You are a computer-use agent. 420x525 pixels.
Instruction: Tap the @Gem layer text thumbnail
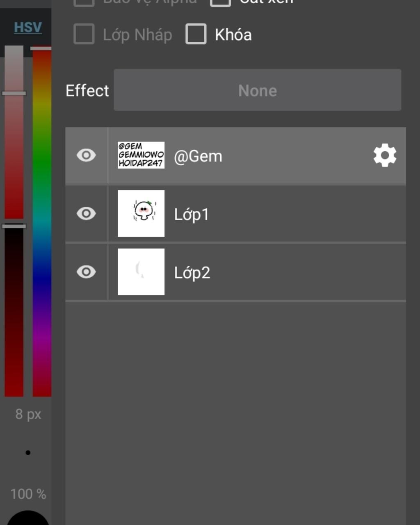141,155
